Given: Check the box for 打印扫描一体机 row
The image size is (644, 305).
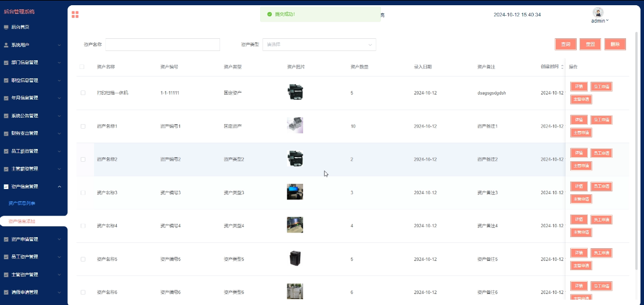Looking at the screenshot, I should 83,93.
